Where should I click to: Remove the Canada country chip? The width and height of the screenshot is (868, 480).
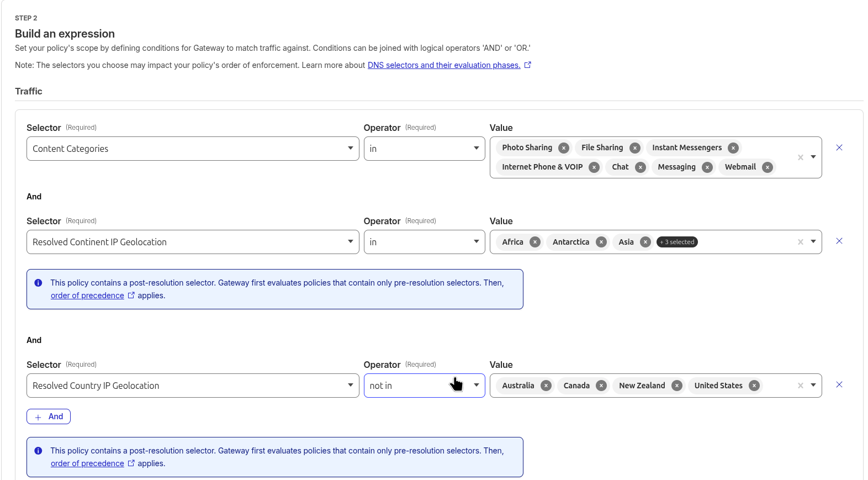(602, 386)
